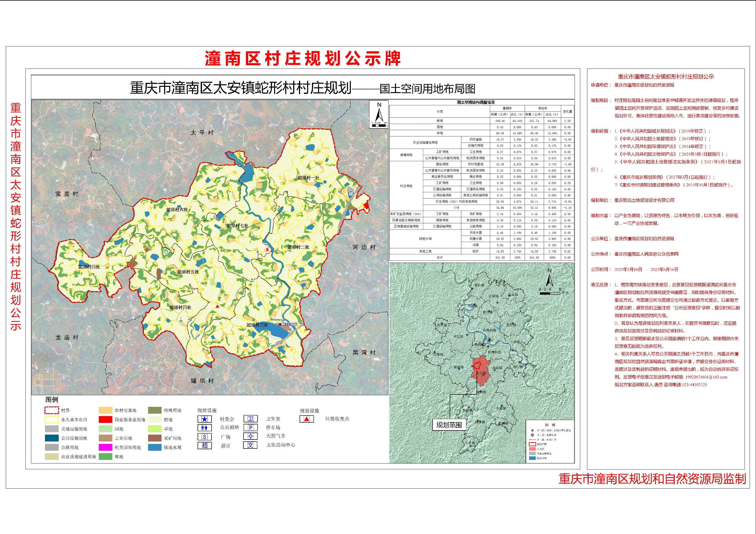Click the 公用设施用地 dark teal swatch
This screenshot has height=534, width=756.
coord(52,438)
